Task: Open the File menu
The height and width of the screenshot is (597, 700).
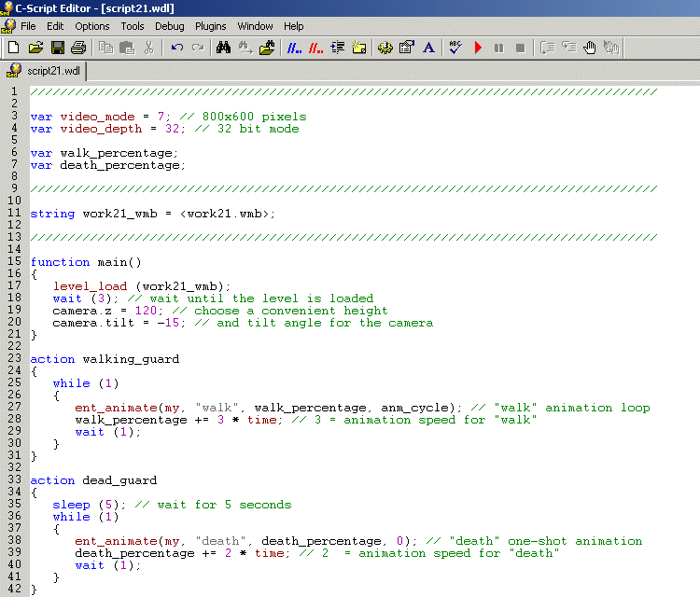Action: tap(28, 26)
